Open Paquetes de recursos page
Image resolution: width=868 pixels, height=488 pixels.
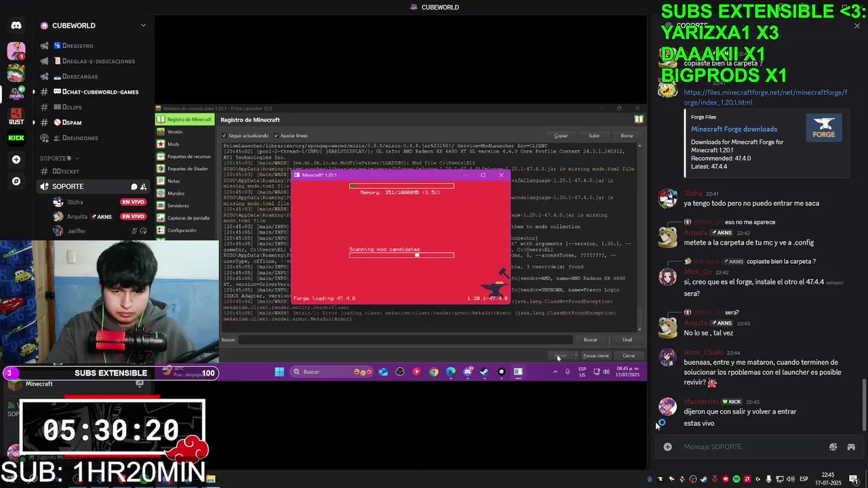click(184, 156)
